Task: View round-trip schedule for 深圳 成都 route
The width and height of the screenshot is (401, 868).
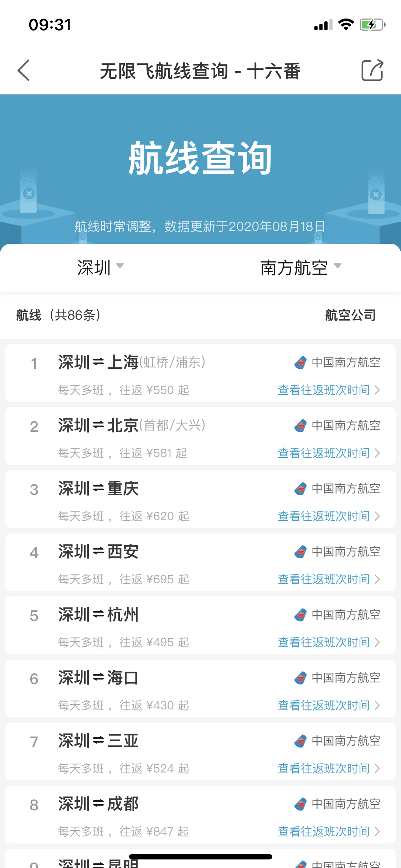Action: pos(329,832)
